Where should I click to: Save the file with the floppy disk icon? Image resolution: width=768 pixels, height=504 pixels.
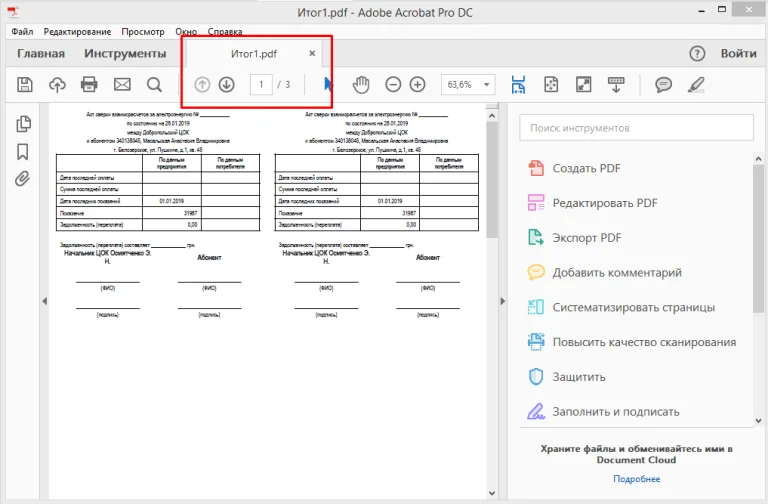tap(25, 85)
